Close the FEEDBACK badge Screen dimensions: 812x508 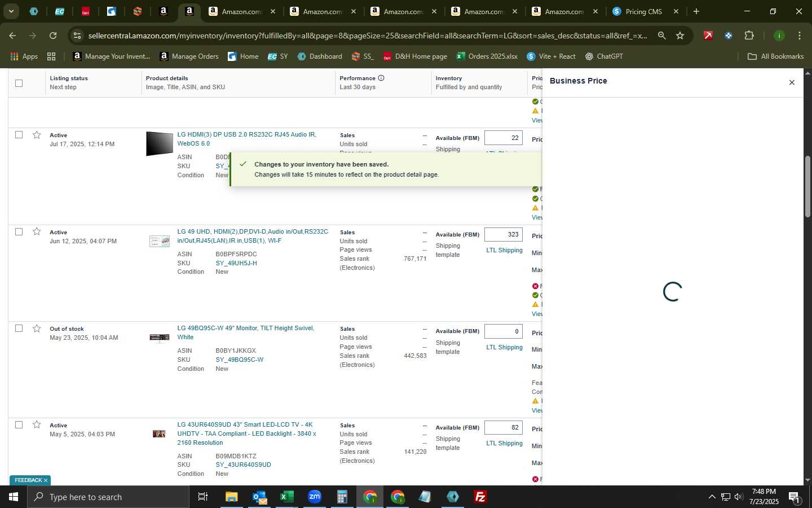coord(46,480)
